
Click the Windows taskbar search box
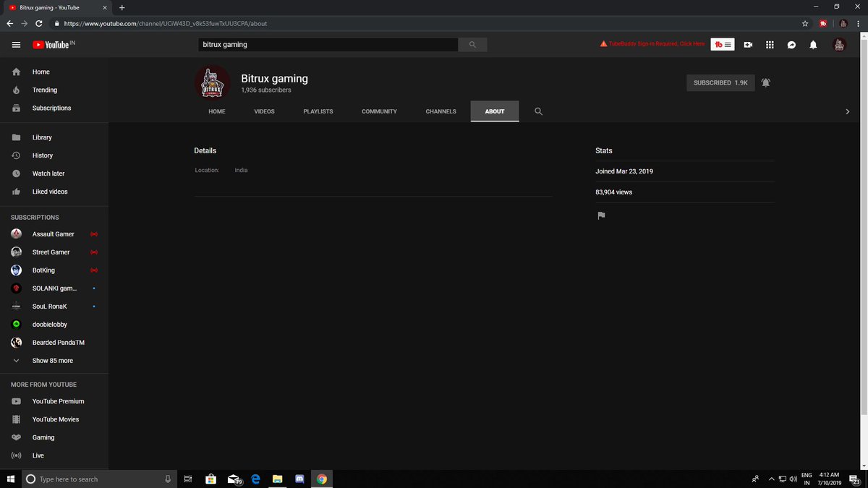(98, 479)
